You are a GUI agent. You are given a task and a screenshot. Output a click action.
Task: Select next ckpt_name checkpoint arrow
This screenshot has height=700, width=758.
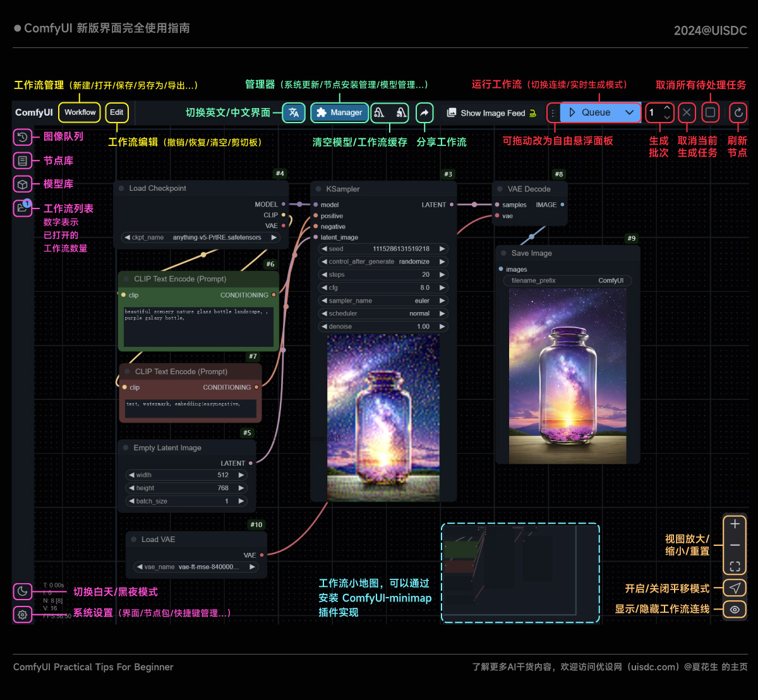[x=274, y=238]
